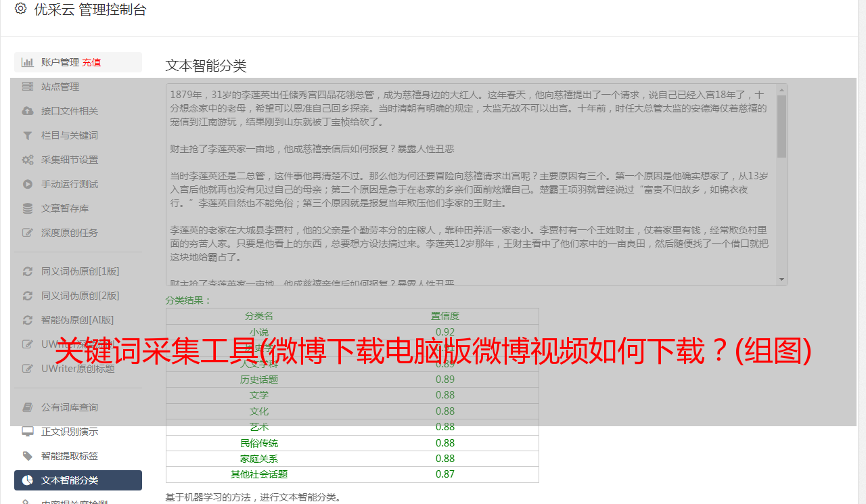This screenshot has height=504, width=866.
Task: Open the 手动运行测试 label
Action: pyautogui.click(x=70, y=184)
